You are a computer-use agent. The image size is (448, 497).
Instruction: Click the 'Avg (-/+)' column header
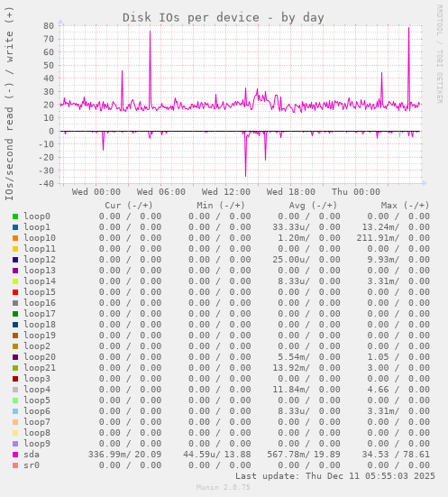(x=313, y=206)
